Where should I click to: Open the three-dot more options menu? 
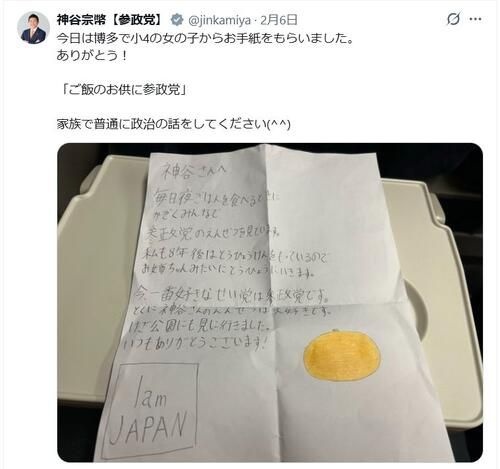click(x=475, y=19)
